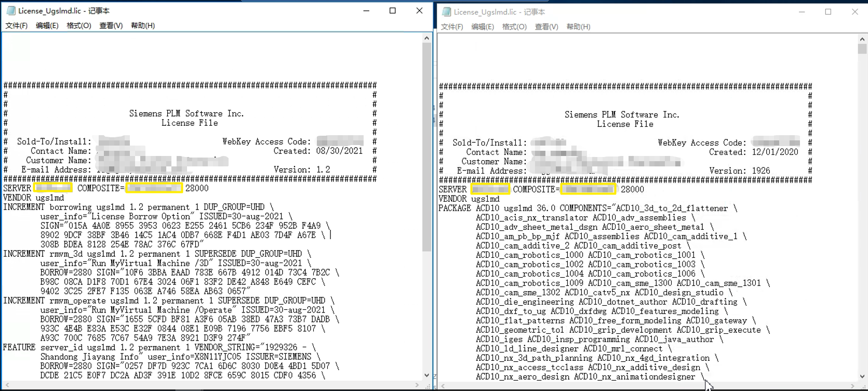Open 查看(V) menu in left Notepad window

(111, 25)
